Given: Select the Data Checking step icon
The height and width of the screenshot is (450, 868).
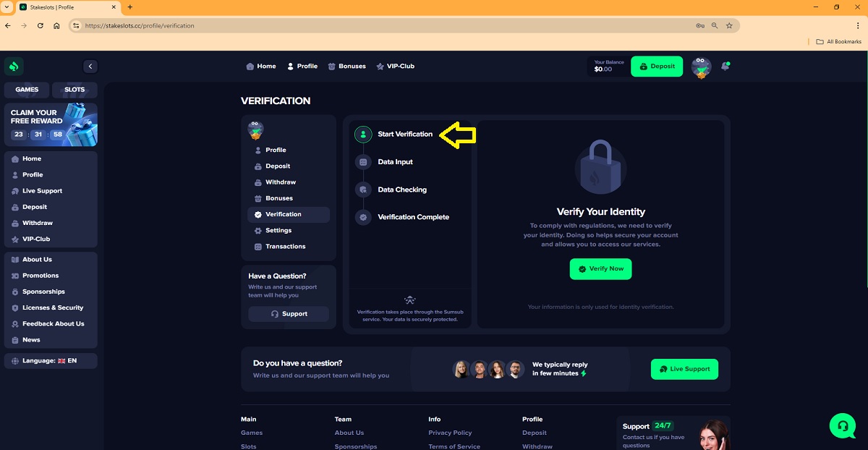Looking at the screenshot, I should point(363,190).
